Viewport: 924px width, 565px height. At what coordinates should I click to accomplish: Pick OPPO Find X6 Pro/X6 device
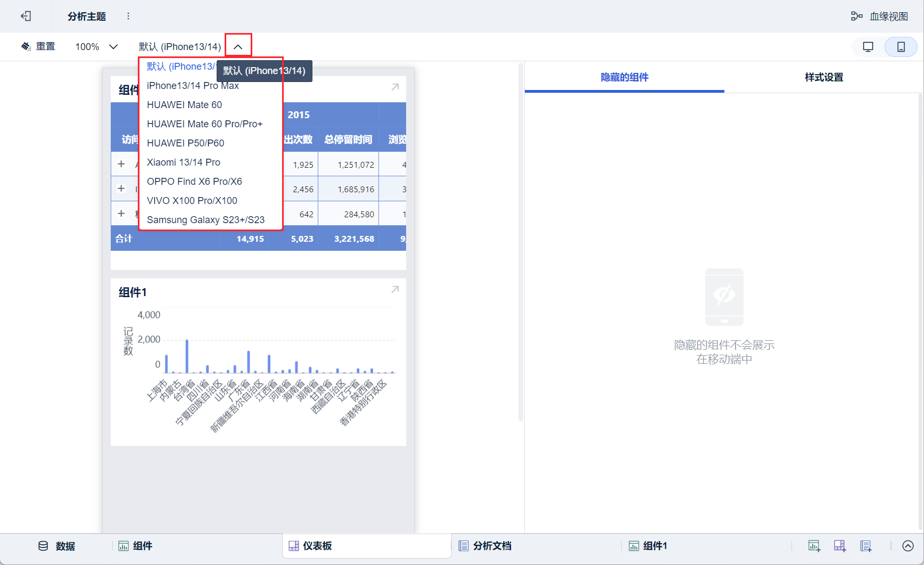point(210,182)
